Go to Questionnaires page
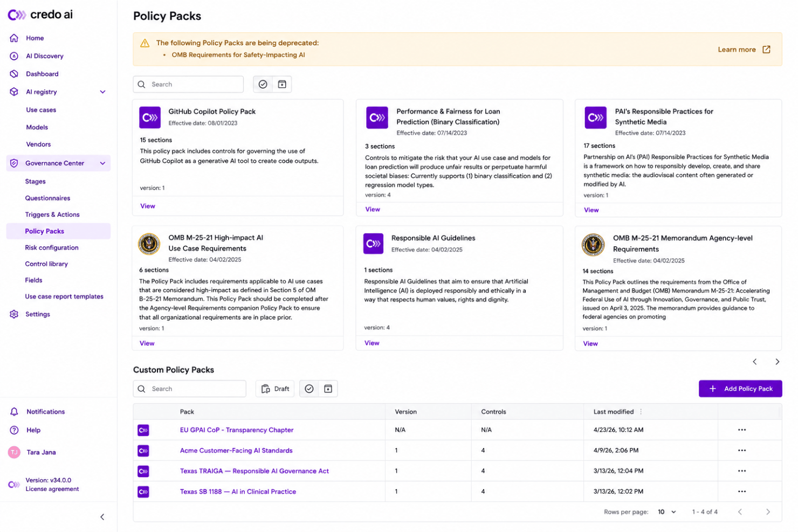798x532 pixels. click(x=47, y=198)
